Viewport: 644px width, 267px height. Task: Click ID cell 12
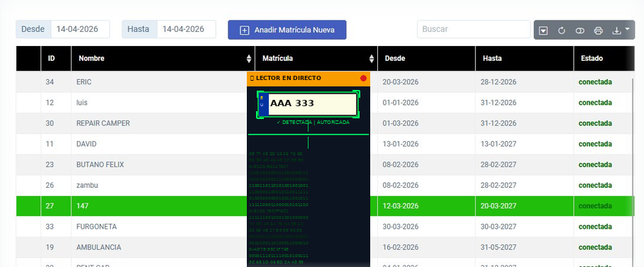(x=50, y=103)
